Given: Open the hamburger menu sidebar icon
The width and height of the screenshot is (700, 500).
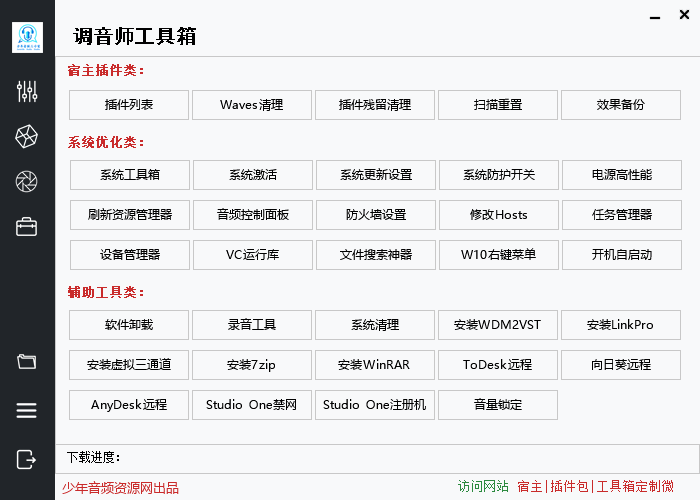Looking at the screenshot, I should coord(27,410).
